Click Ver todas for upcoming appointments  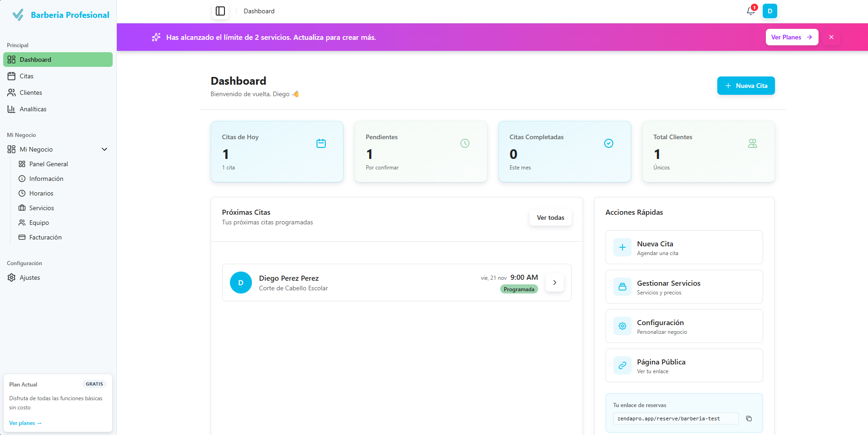click(550, 217)
